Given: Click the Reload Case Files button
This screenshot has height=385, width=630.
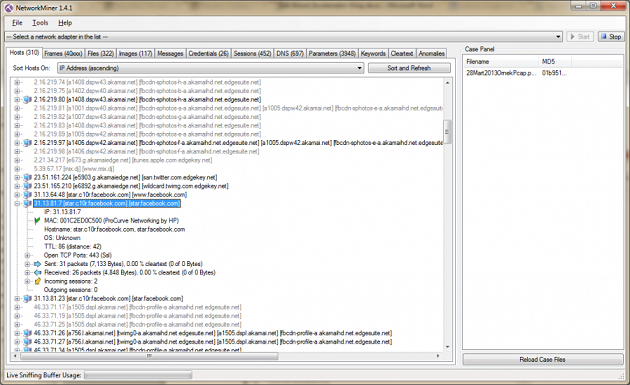Looking at the screenshot, I should [x=542, y=359].
